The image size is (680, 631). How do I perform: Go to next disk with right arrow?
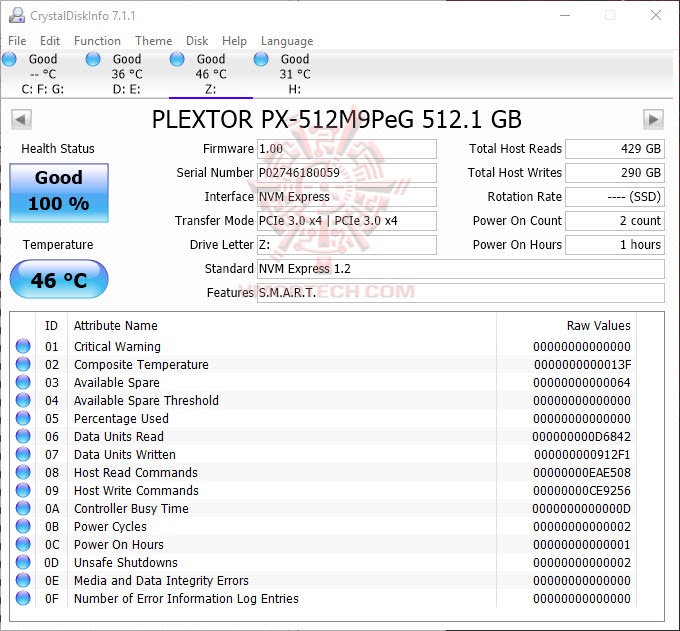653,119
